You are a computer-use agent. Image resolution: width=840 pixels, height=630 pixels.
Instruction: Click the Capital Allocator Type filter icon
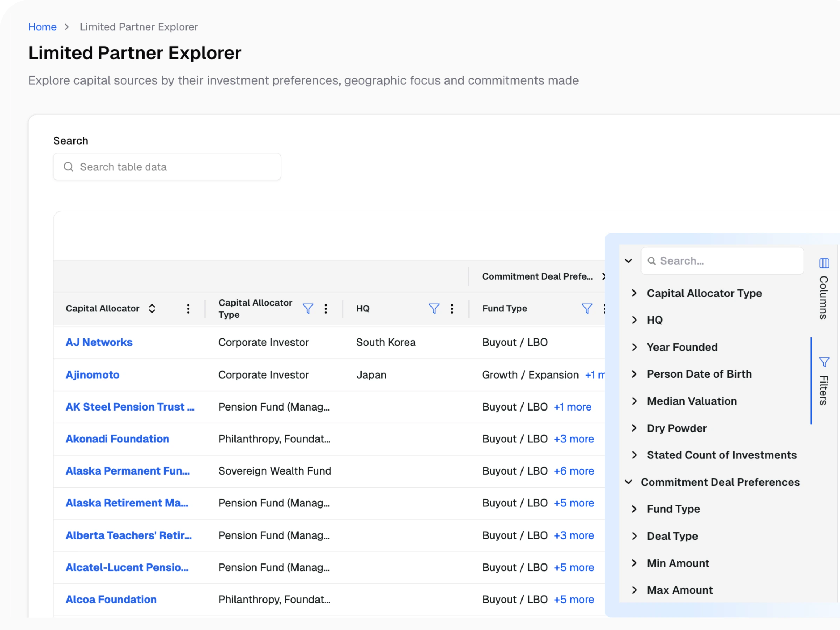tap(308, 309)
